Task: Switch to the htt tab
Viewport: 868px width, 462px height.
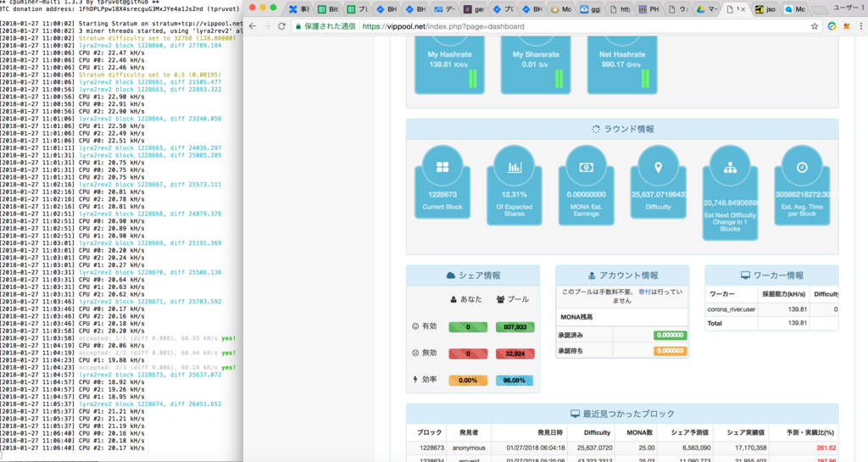Action: pyautogui.click(x=620, y=9)
